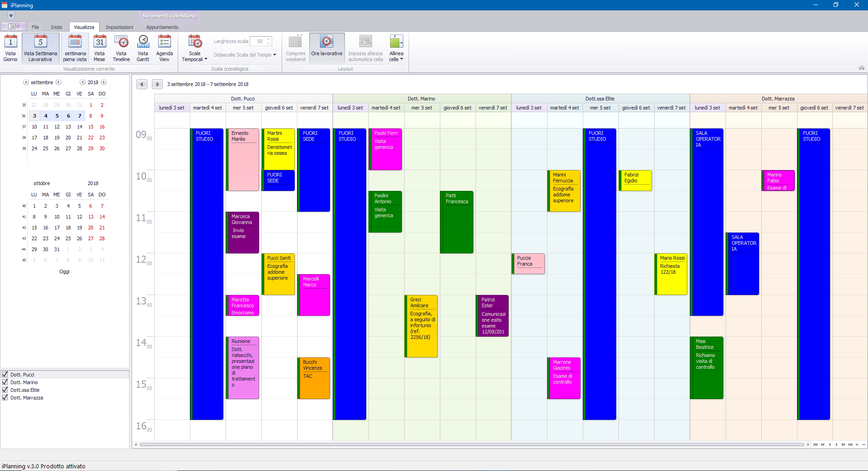Viewport: 868px width, 471px height.
Task: Open Vista Mese month view
Action: coord(99,48)
